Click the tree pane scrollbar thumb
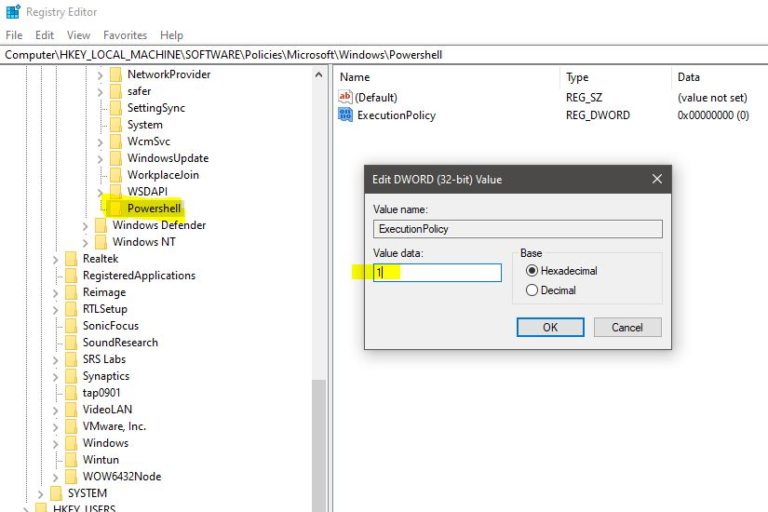The width and height of the screenshot is (768, 512). [319, 445]
